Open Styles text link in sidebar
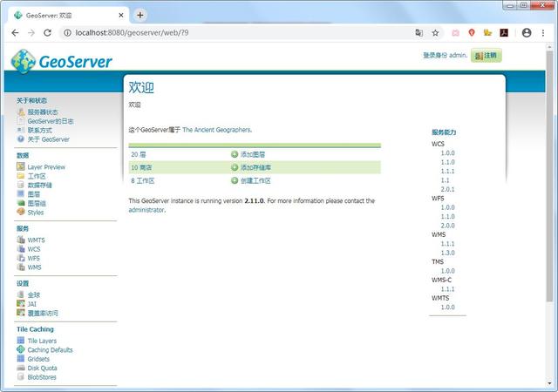Viewport: 558px width, 392px height. coord(36,213)
